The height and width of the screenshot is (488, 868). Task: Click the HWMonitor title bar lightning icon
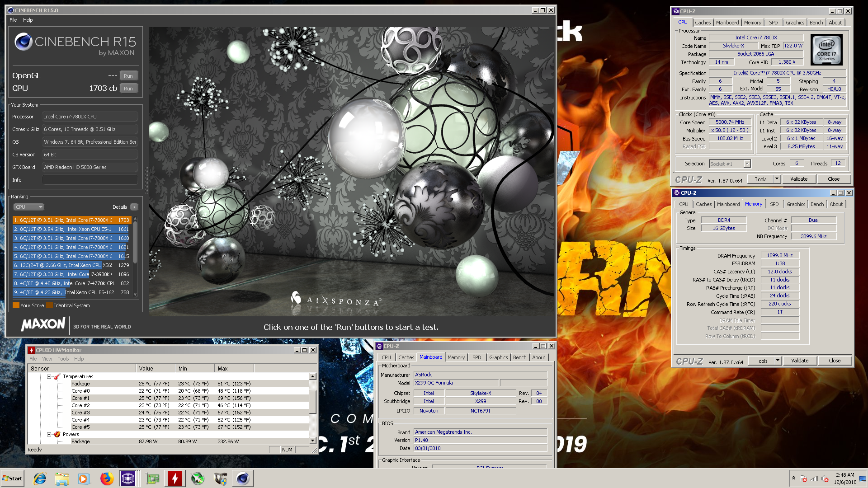[x=31, y=350]
